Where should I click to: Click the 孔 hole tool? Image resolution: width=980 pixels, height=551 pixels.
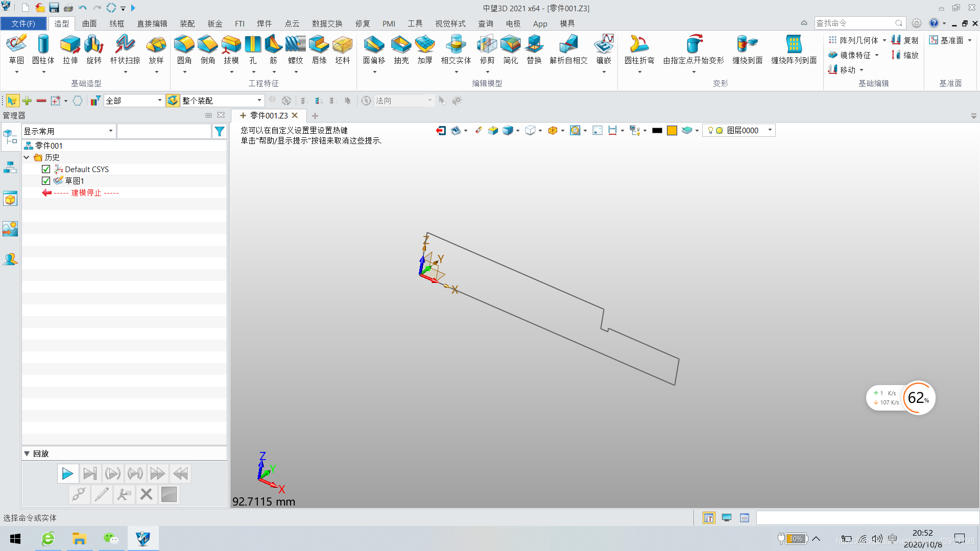pos(253,50)
